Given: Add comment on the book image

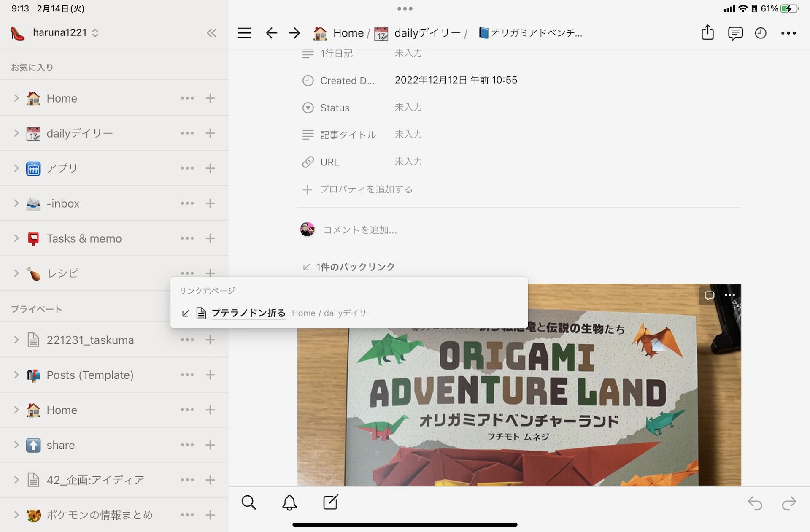Looking at the screenshot, I should coord(710,295).
